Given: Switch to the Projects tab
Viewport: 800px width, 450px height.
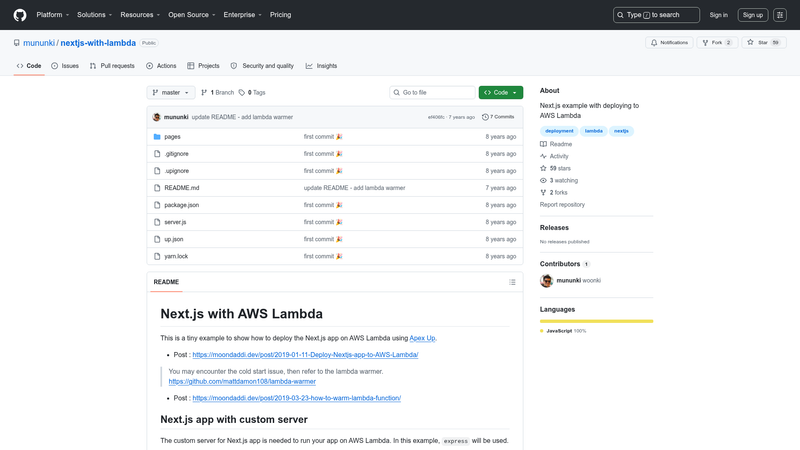Looking at the screenshot, I should [x=203, y=66].
